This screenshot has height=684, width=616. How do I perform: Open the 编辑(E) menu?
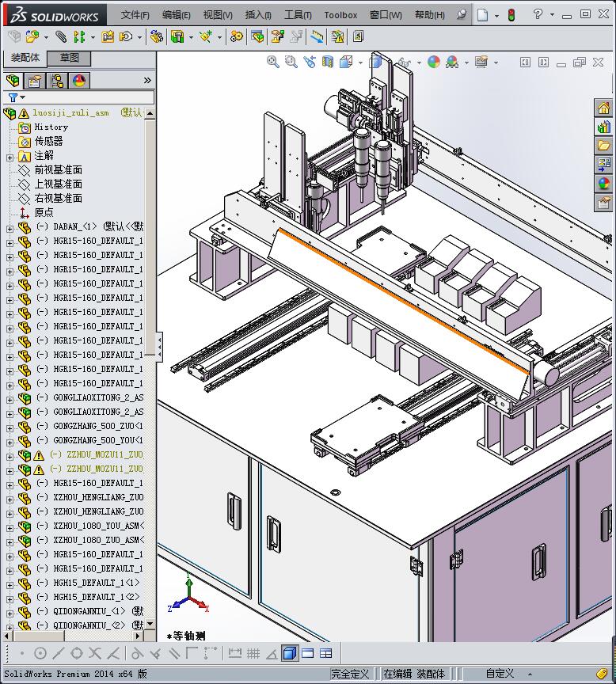(177, 15)
